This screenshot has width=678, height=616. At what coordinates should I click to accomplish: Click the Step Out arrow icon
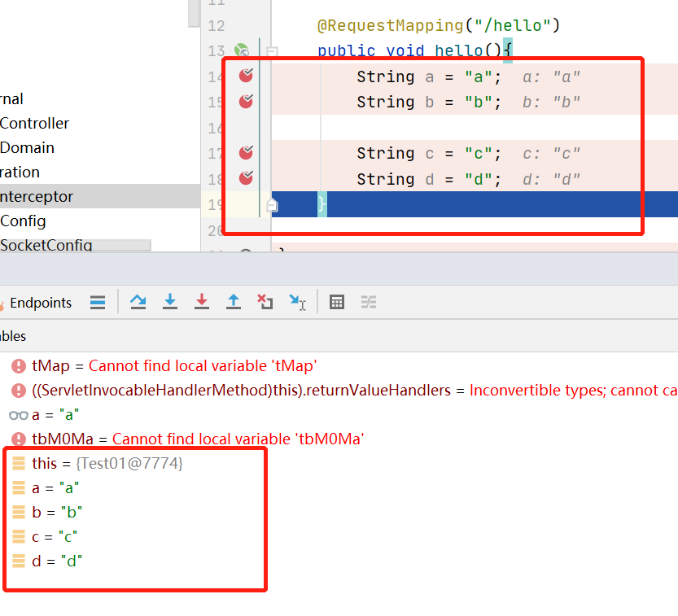click(x=234, y=302)
